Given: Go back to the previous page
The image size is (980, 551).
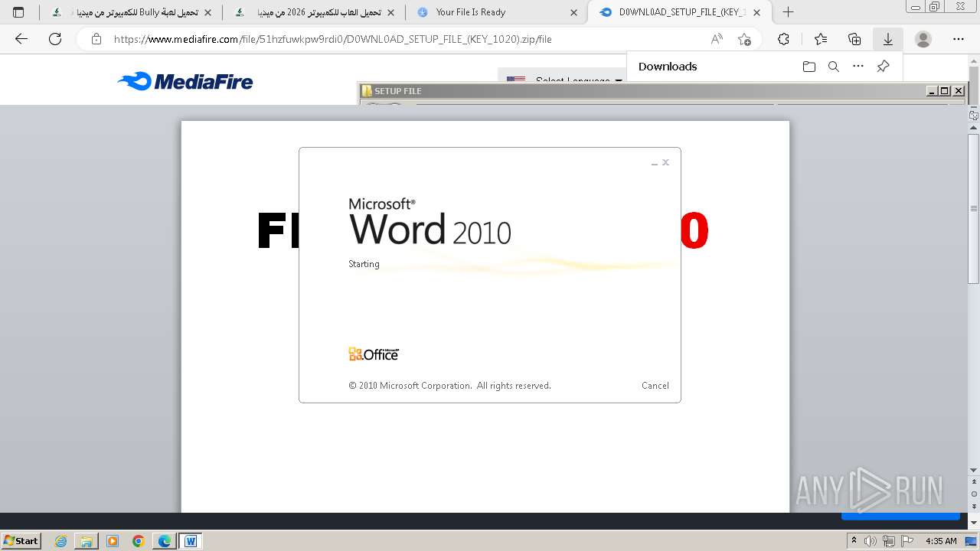Looking at the screenshot, I should point(21,39).
